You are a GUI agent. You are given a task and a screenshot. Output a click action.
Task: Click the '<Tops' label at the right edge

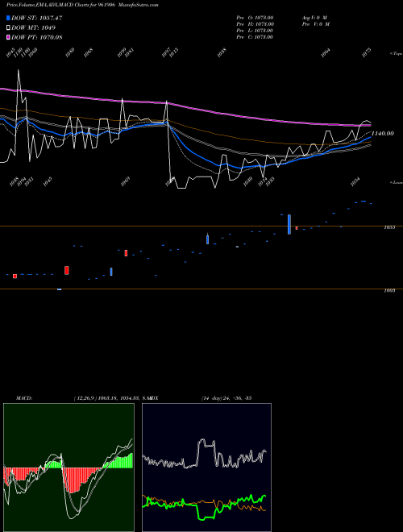pos(396,54)
